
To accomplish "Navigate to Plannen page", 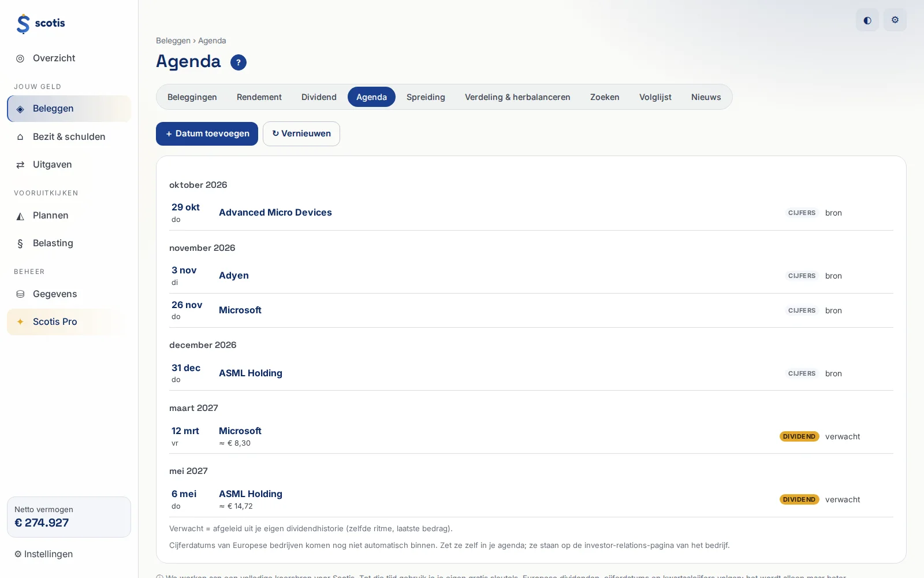I will (69, 216).
